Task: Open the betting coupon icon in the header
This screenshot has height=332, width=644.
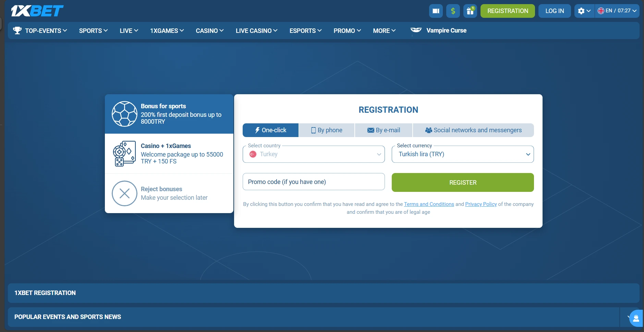Action: (436, 11)
